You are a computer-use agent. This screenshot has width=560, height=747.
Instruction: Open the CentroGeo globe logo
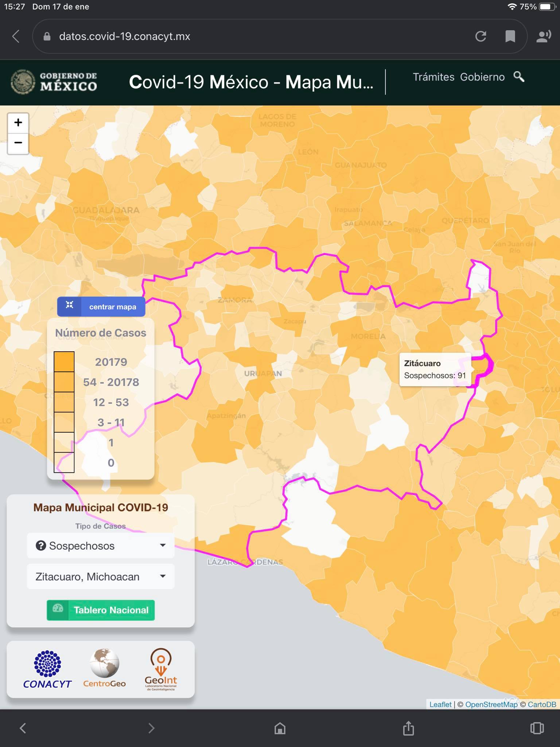104,668
